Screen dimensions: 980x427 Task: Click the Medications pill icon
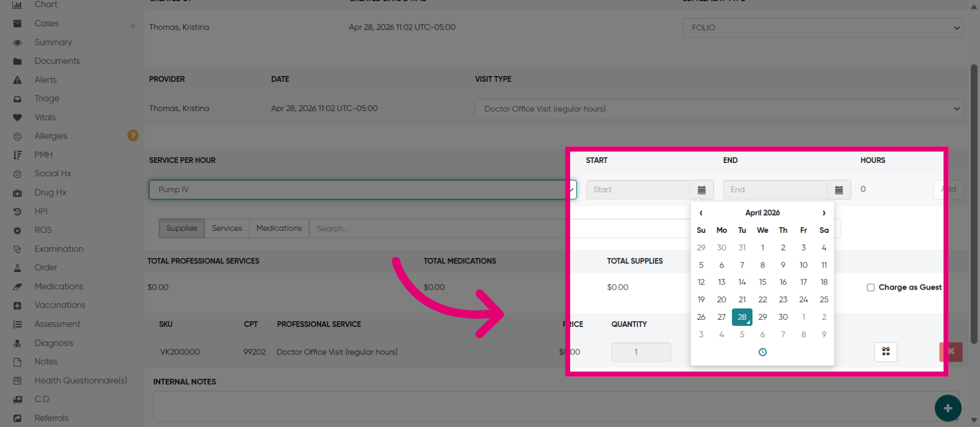[17, 287]
